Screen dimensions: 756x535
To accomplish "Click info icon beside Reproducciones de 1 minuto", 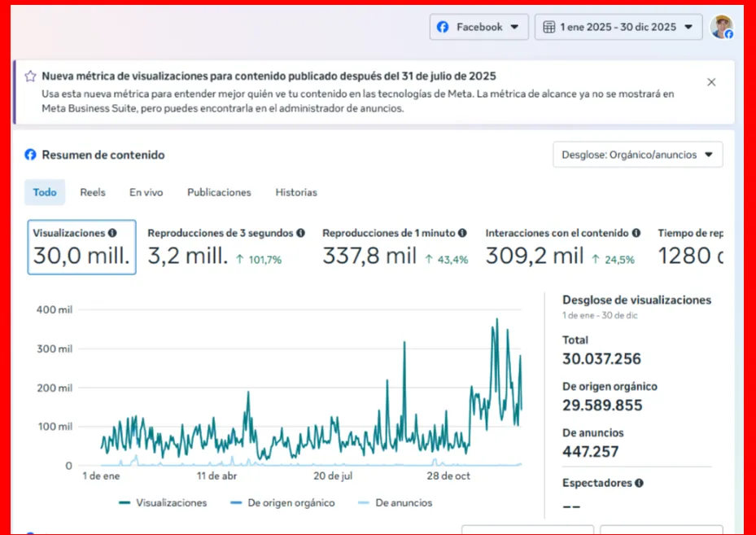I will [462, 233].
